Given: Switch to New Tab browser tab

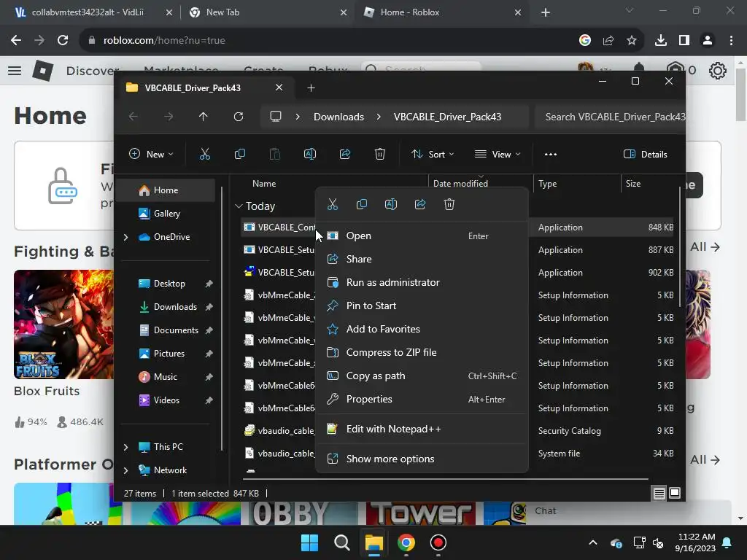Looking at the screenshot, I should (x=266, y=12).
